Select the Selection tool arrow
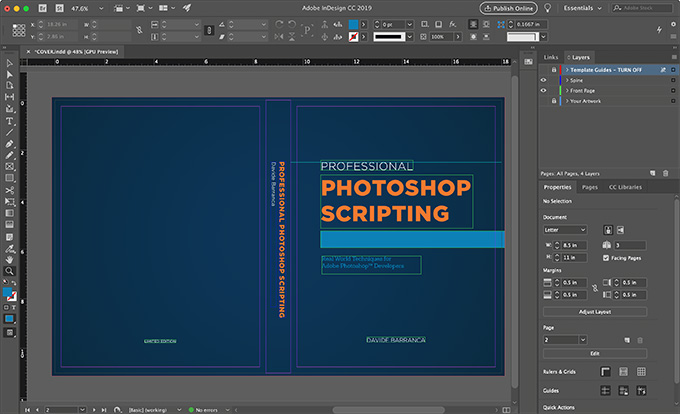Image resolution: width=680 pixels, height=414 pixels. point(9,63)
